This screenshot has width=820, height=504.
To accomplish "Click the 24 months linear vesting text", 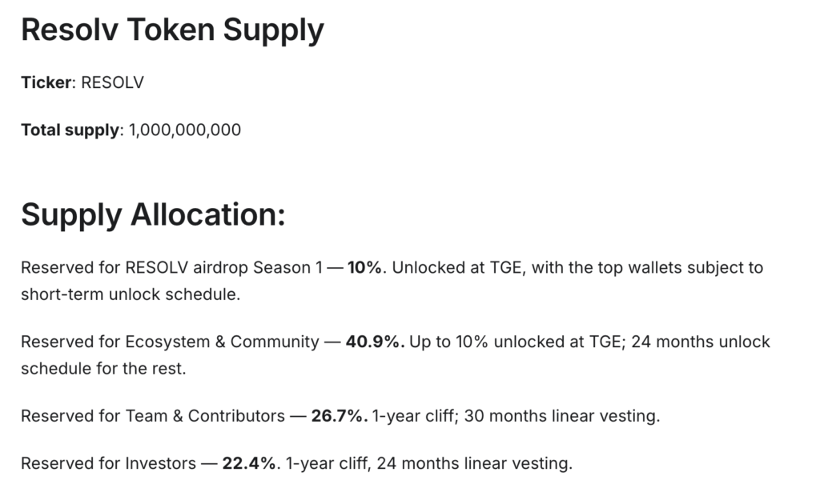I will 474,463.
